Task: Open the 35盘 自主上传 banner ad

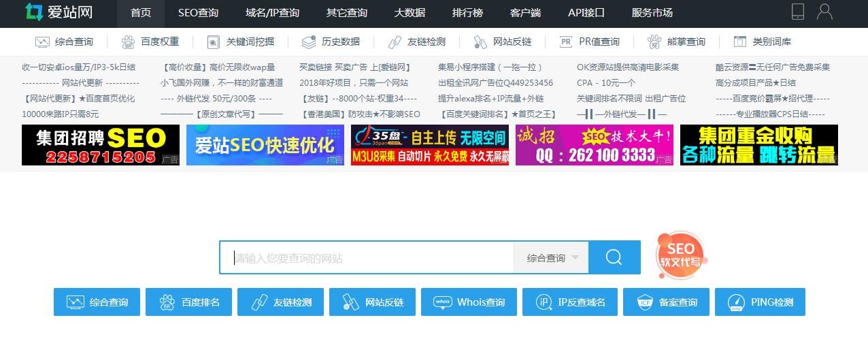Action: (430, 145)
